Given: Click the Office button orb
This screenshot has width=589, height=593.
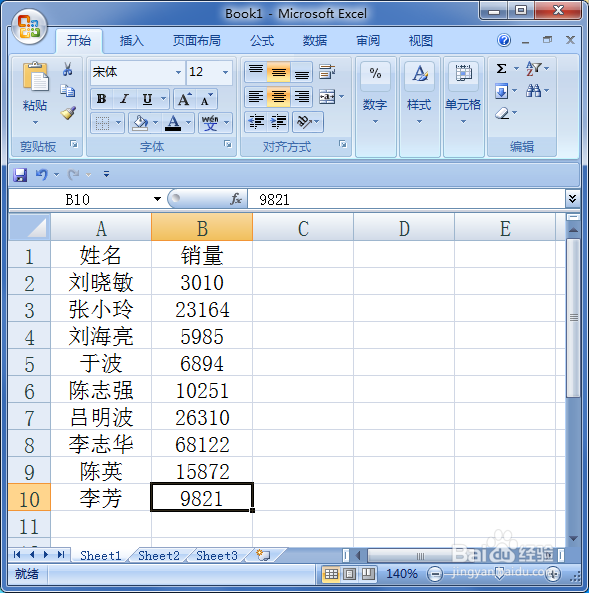Looking at the screenshot, I should pos(29,26).
